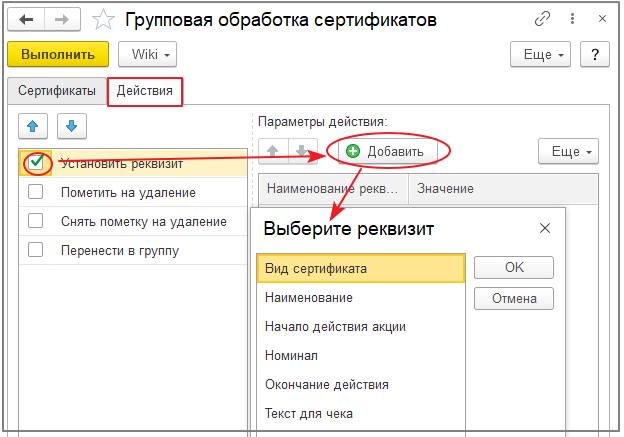This screenshot has height=437, width=624.
Task: Move action down in left list
Action: click(71, 127)
